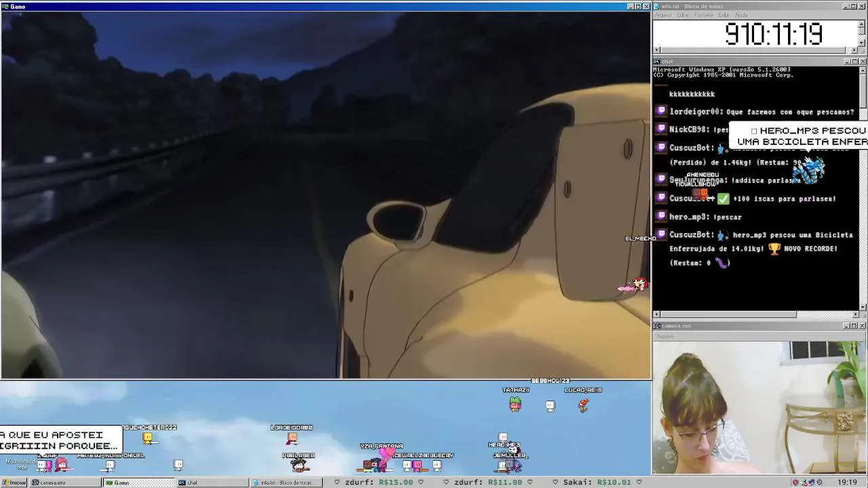
Task: Click the LUCAO_REIS red bird avatar
Action: [584, 405]
